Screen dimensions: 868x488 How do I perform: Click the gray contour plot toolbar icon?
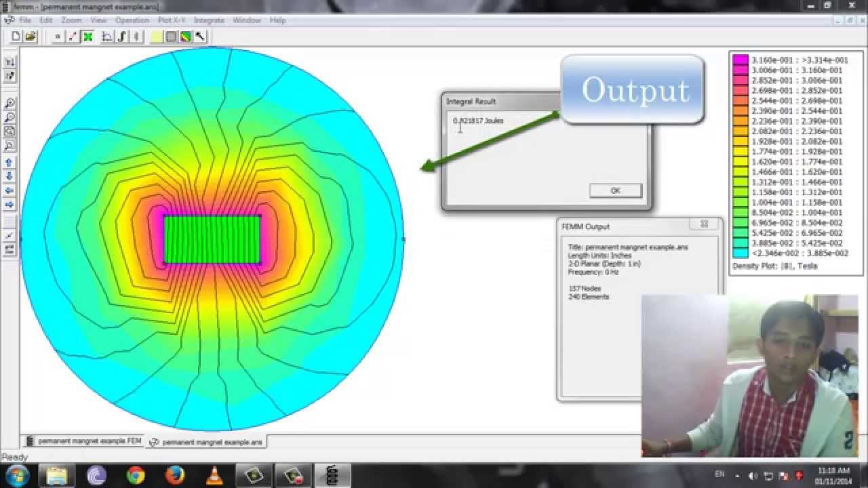pyautogui.click(x=171, y=37)
